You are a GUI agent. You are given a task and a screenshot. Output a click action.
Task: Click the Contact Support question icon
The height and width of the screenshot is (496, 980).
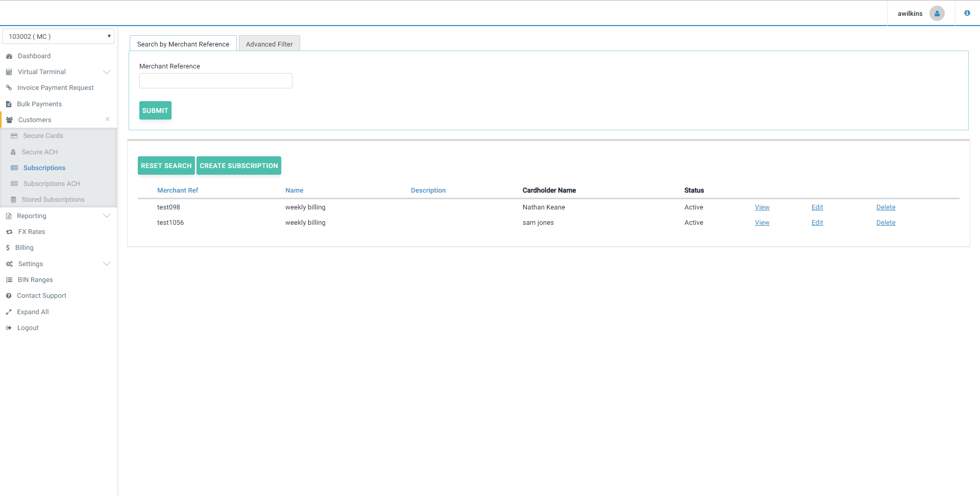pyautogui.click(x=9, y=296)
